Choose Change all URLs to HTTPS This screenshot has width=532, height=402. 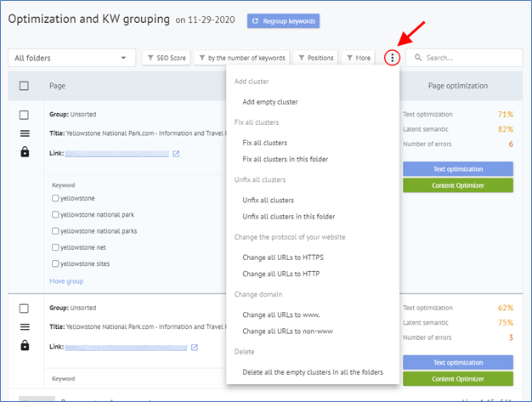click(x=283, y=258)
